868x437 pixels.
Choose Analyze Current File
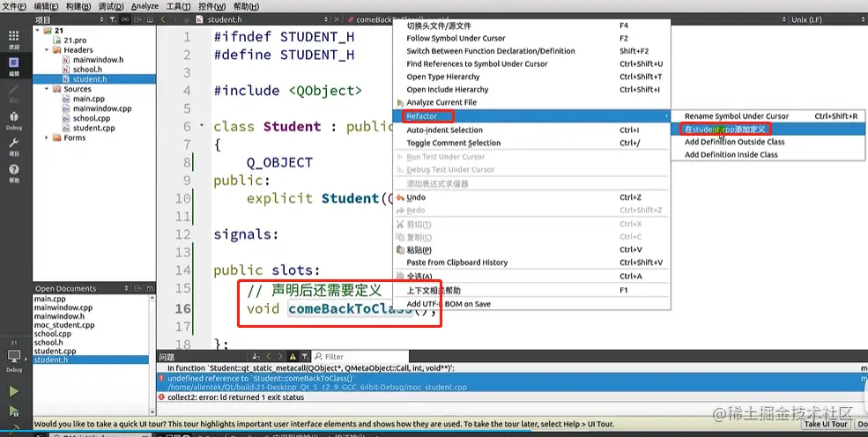click(x=532, y=102)
